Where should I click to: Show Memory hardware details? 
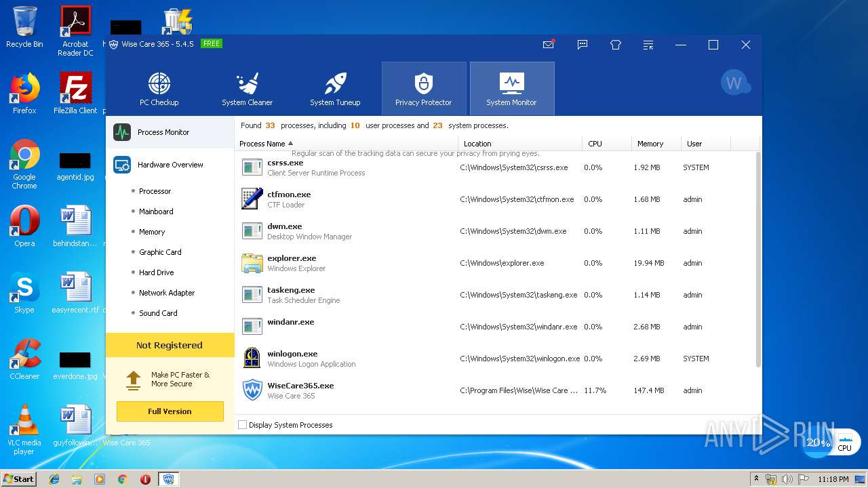tap(152, 232)
